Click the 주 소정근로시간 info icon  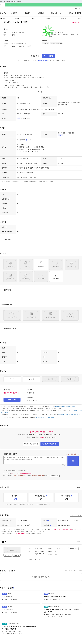click(26, 140)
